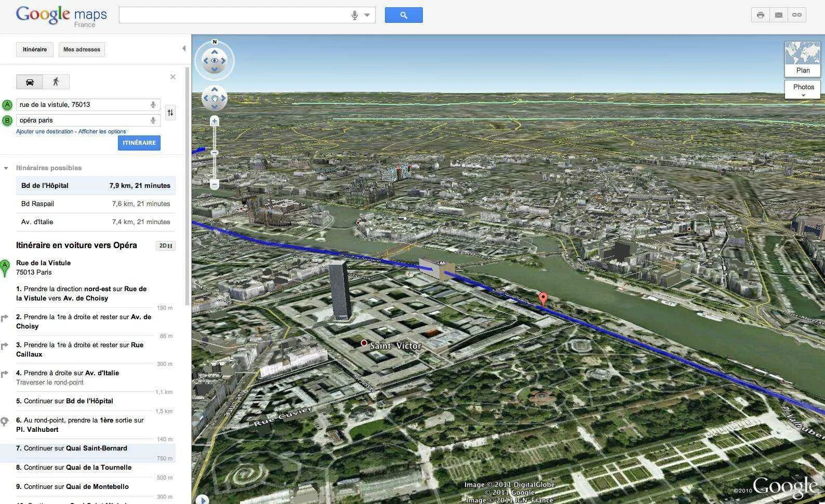Click the bottom-left map play arrow icon

202,499
